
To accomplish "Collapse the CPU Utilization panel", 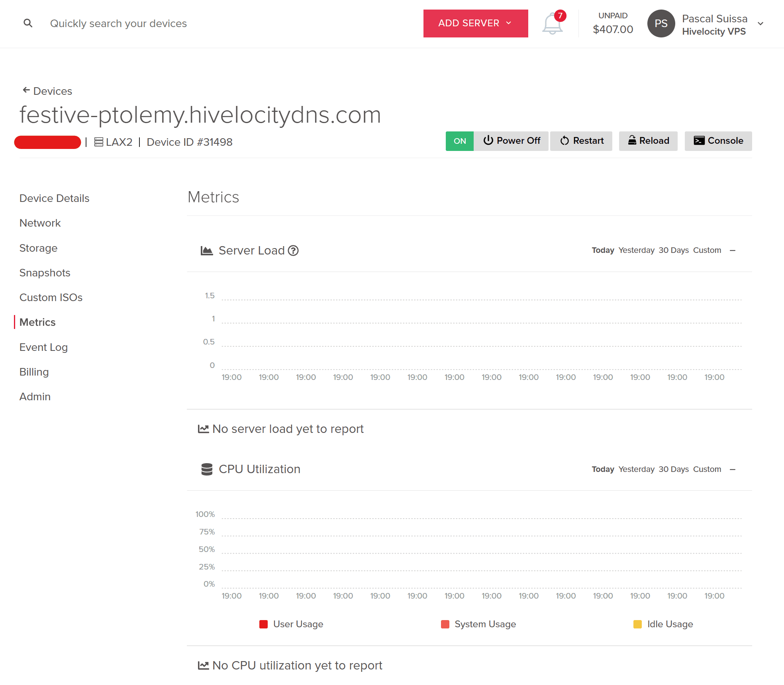I will 733,470.
